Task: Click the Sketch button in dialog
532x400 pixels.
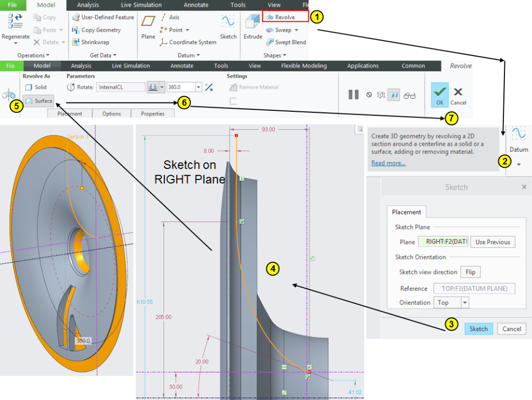Action: click(x=478, y=329)
